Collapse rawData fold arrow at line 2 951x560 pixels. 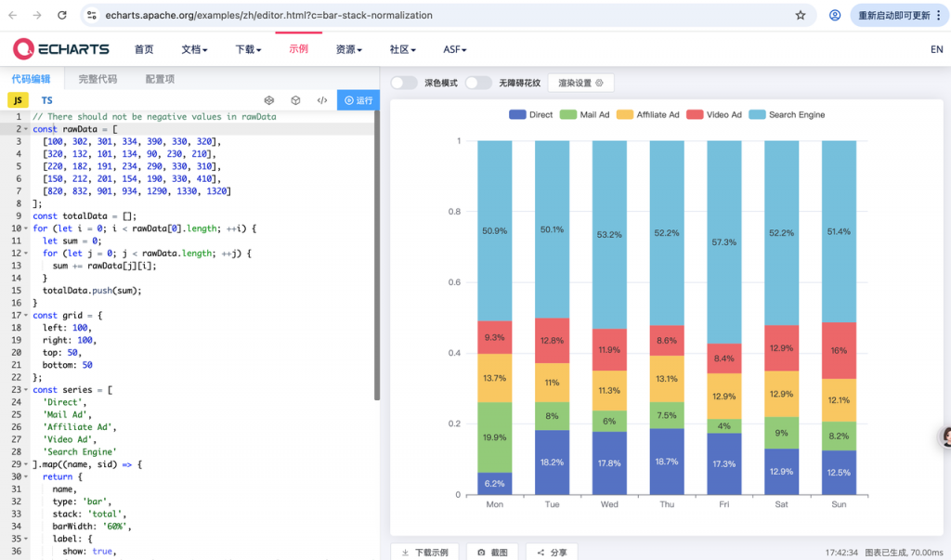pyautogui.click(x=25, y=129)
